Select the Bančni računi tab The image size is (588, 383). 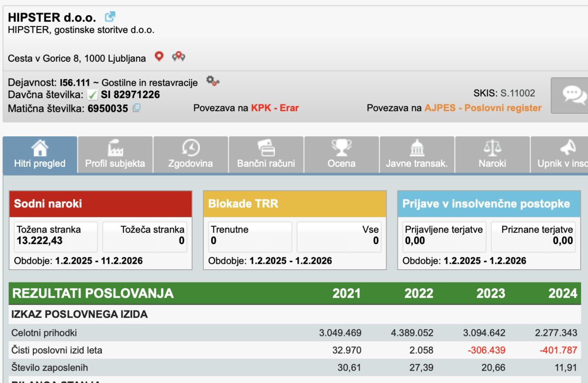click(x=266, y=155)
